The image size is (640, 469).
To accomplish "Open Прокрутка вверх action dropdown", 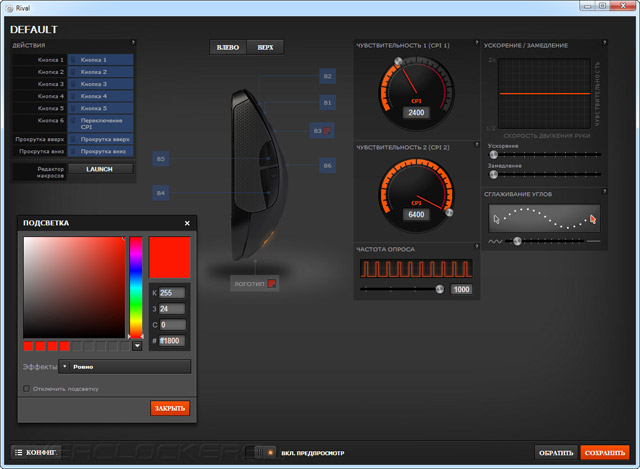I will click(100, 139).
